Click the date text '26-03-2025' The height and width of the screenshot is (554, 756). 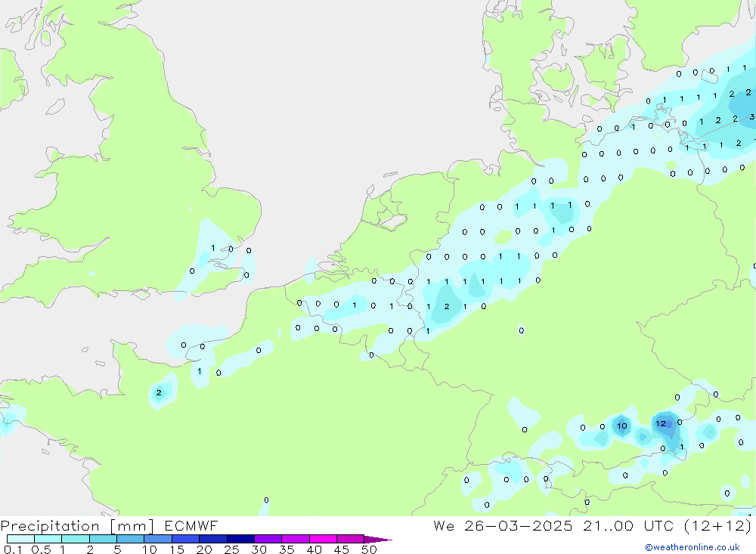pyautogui.click(x=519, y=525)
